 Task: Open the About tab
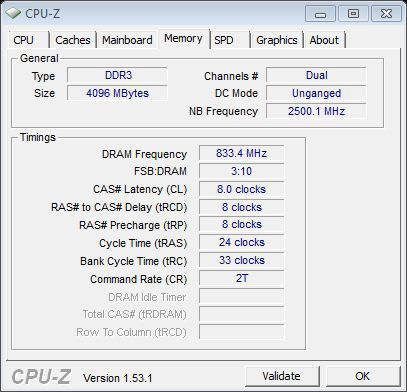point(324,40)
